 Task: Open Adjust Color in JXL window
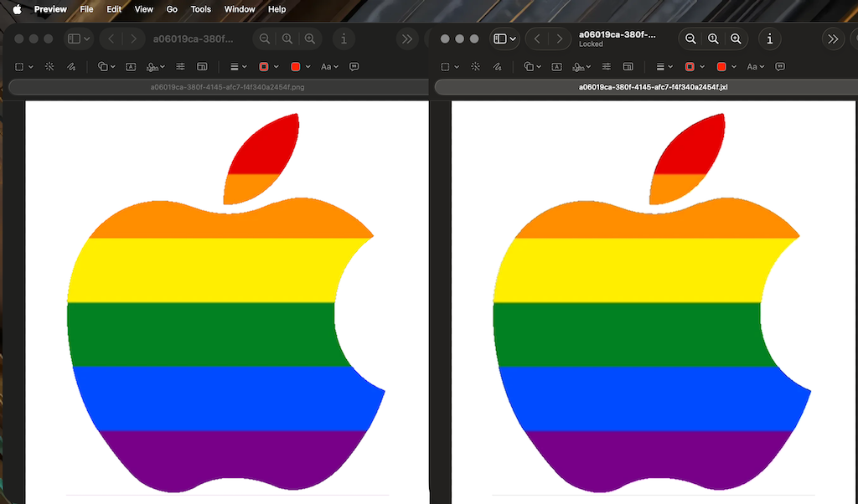coord(607,67)
